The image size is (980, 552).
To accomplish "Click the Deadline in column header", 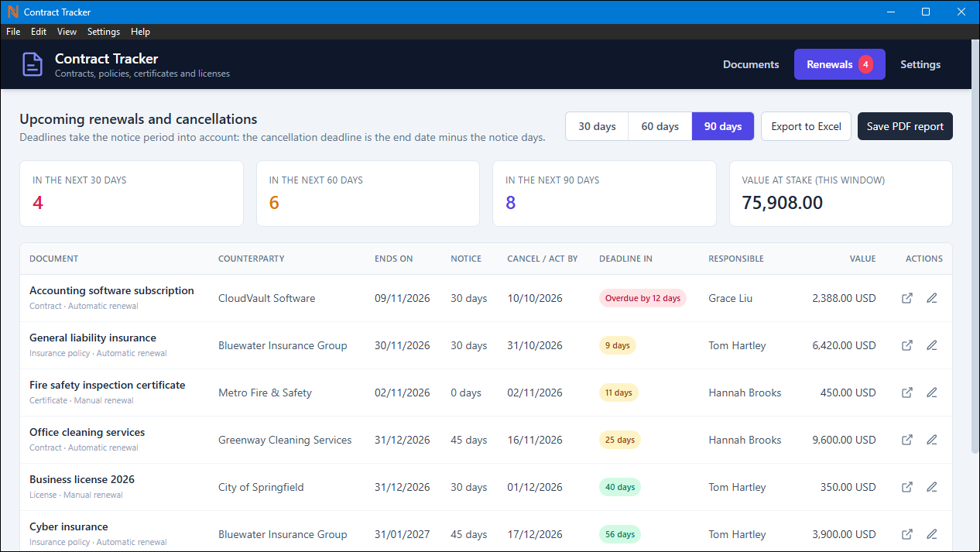I will click(625, 259).
